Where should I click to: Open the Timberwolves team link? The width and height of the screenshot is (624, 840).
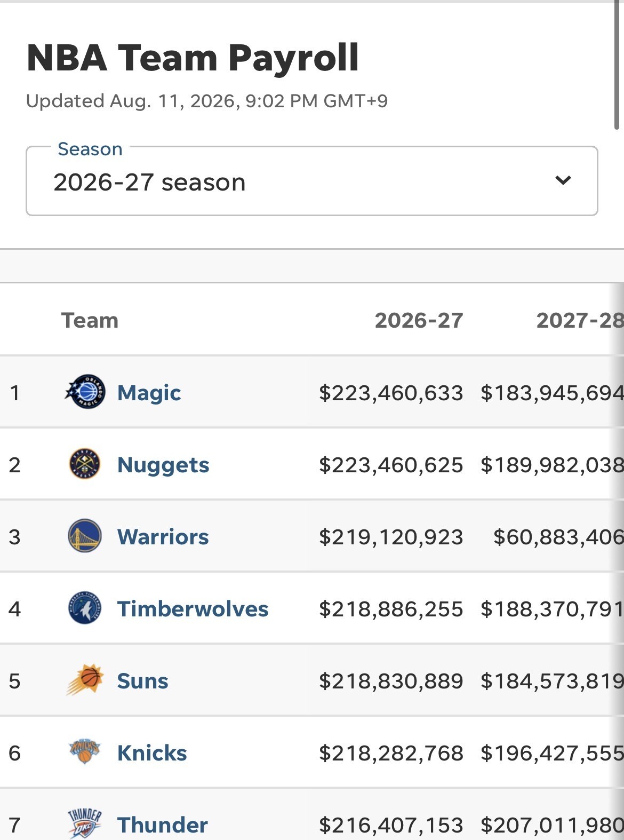193,609
